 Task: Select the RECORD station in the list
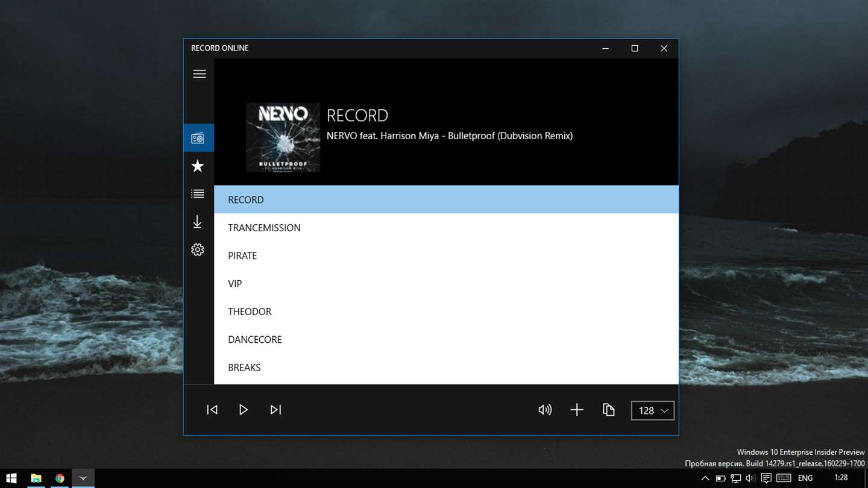[x=446, y=199]
